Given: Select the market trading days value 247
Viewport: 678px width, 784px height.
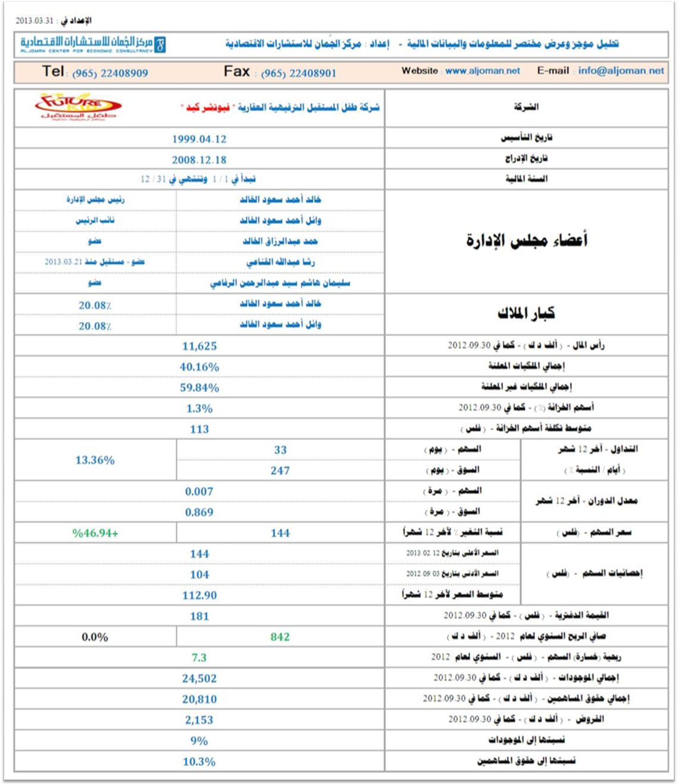Looking at the screenshot, I should pos(280,471).
